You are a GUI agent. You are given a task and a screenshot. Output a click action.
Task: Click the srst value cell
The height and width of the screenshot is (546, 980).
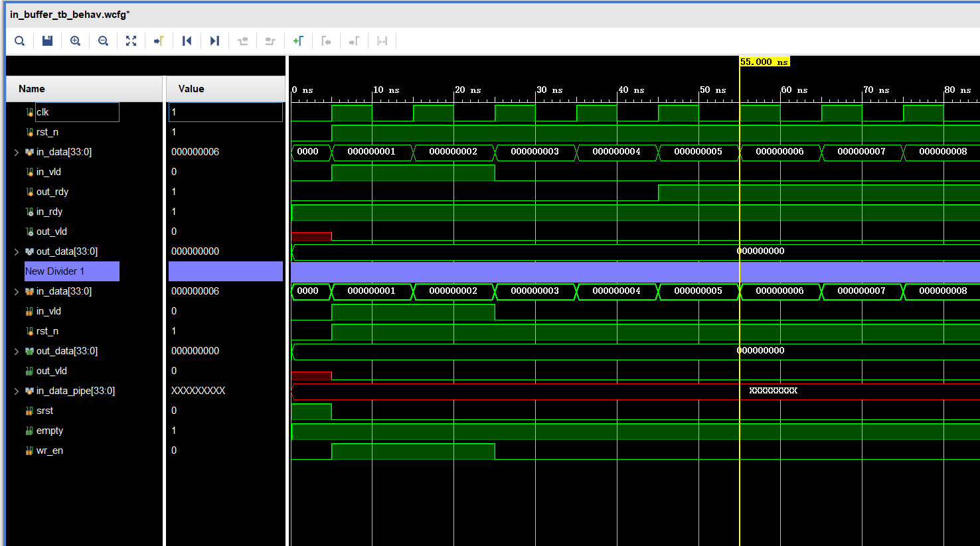226,411
